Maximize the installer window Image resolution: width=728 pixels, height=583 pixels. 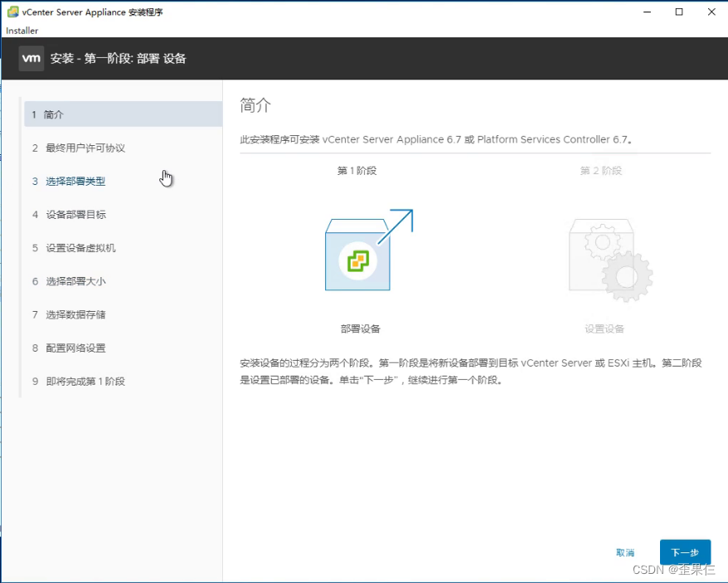(x=679, y=12)
